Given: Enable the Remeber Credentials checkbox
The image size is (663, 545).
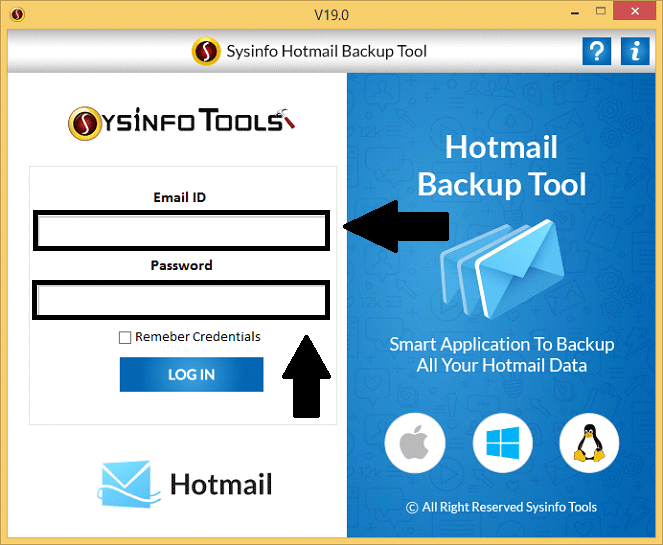Looking at the screenshot, I should tap(125, 337).
